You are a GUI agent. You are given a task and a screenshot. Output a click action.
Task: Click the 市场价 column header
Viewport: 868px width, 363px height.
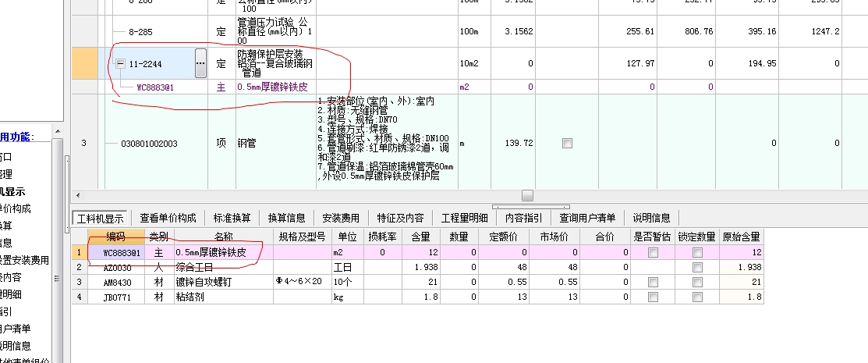tap(556, 237)
